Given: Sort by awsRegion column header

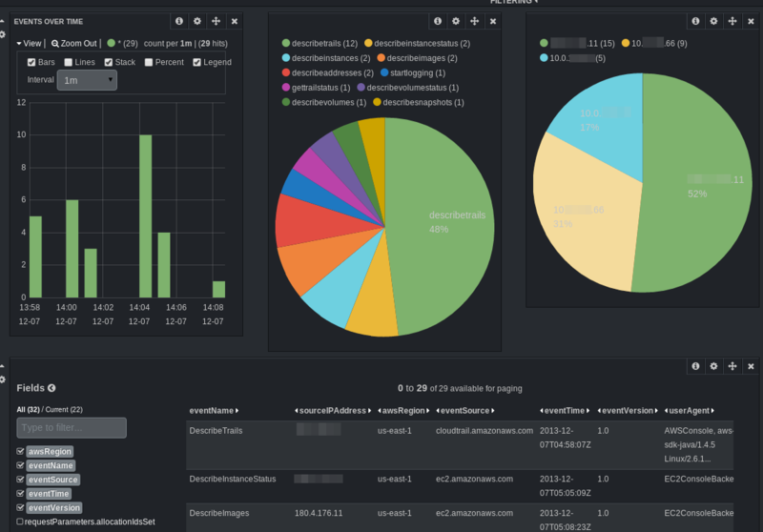Looking at the screenshot, I should click(x=403, y=410).
